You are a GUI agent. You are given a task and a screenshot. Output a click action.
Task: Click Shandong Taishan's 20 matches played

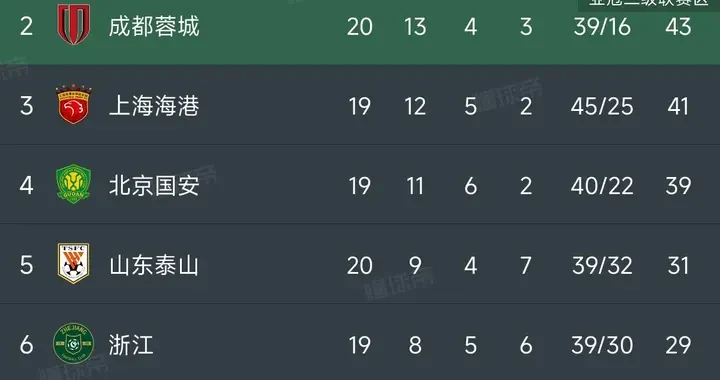click(x=360, y=266)
